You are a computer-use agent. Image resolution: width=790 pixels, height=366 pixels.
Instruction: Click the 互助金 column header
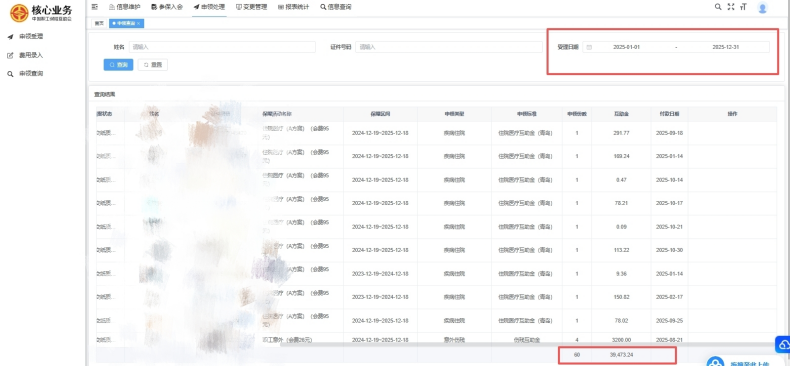pyautogui.click(x=621, y=114)
